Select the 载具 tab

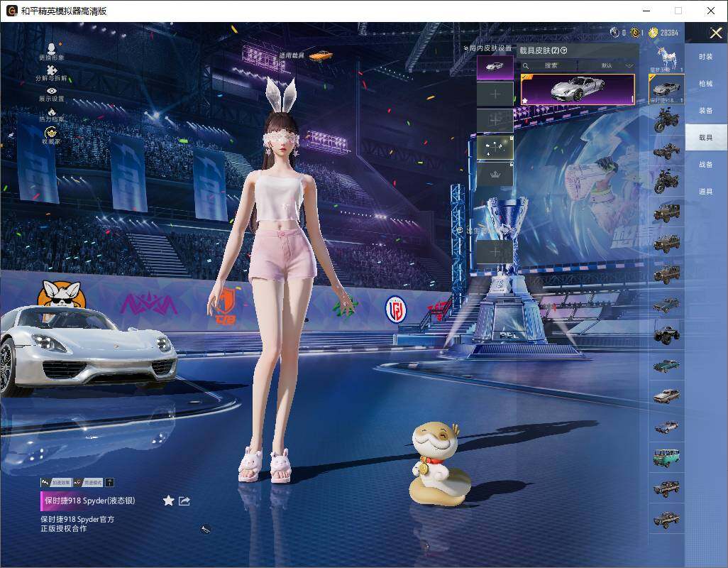click(x=706, y=138)
